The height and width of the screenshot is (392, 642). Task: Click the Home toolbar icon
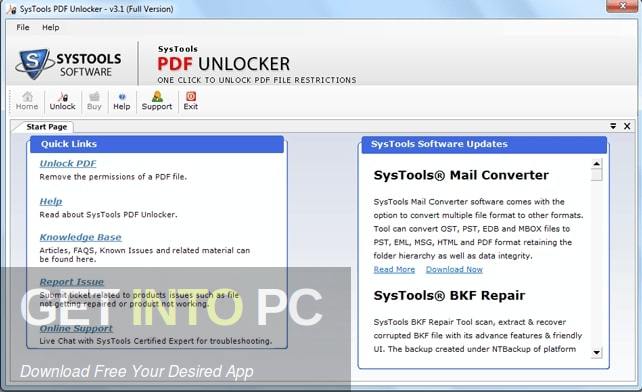coord(27,101)
